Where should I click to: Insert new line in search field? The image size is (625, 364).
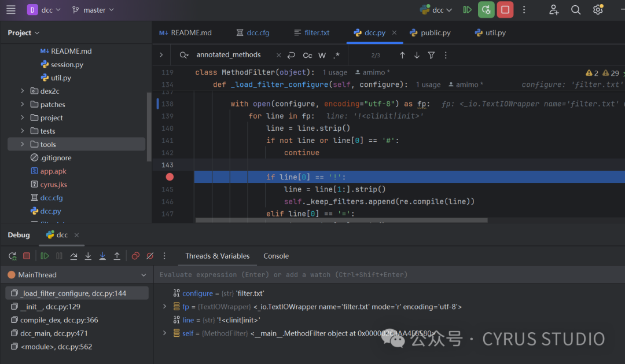click(291, 55)
